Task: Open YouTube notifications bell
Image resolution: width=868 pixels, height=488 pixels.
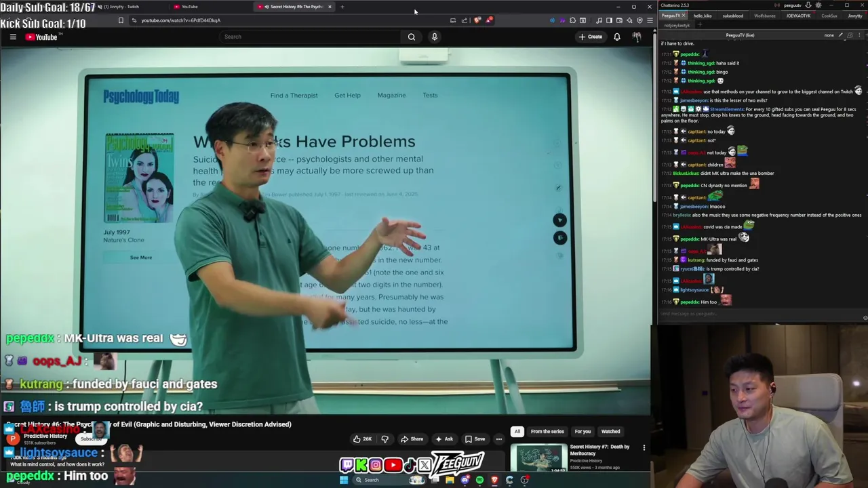Action: click(x=617, y=37)
